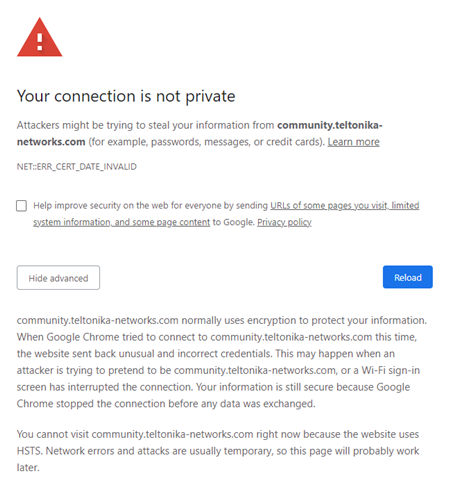The width and height of the screenshot is (459, 480).
Task: Click the NET::ERR_CERT_DATE_INVALID error code
Action: [77, 167]
